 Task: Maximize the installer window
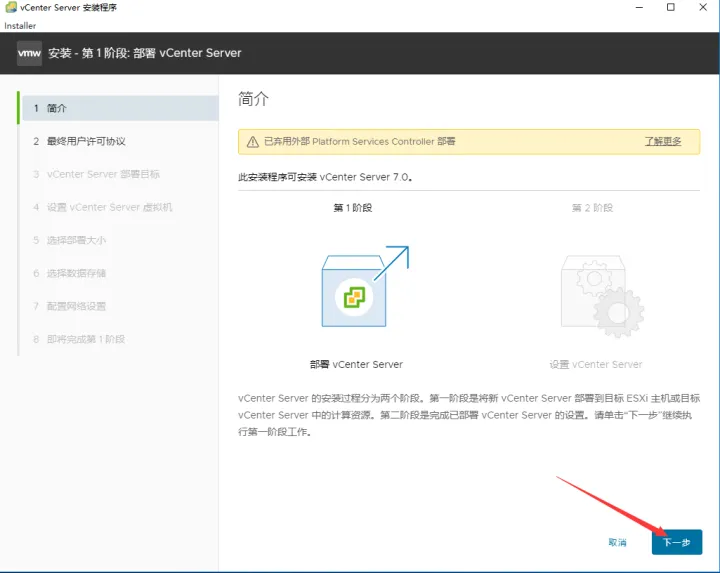tap(671, 7)
